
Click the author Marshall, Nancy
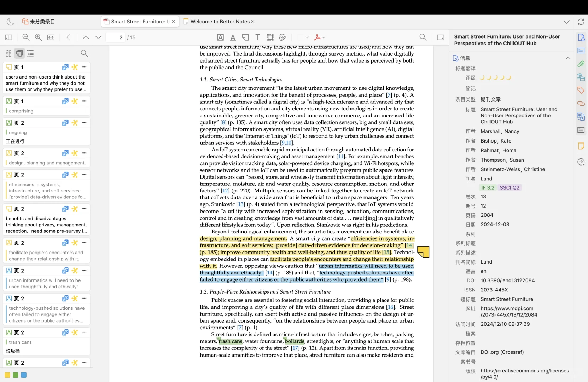point(500,131)
